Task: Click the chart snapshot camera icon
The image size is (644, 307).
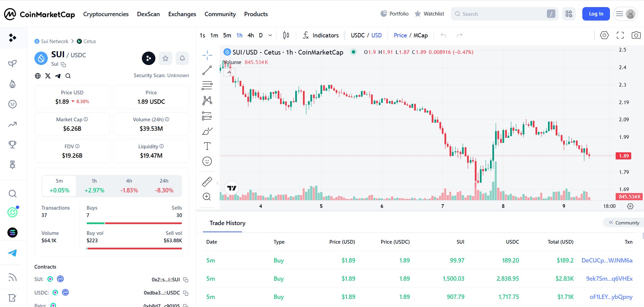Action: pos(636,35)
